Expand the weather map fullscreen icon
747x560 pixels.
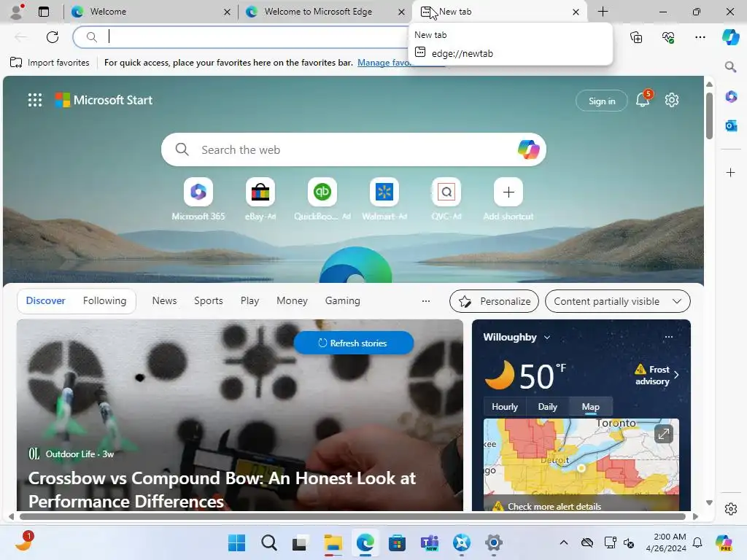(x=663, y=434)
